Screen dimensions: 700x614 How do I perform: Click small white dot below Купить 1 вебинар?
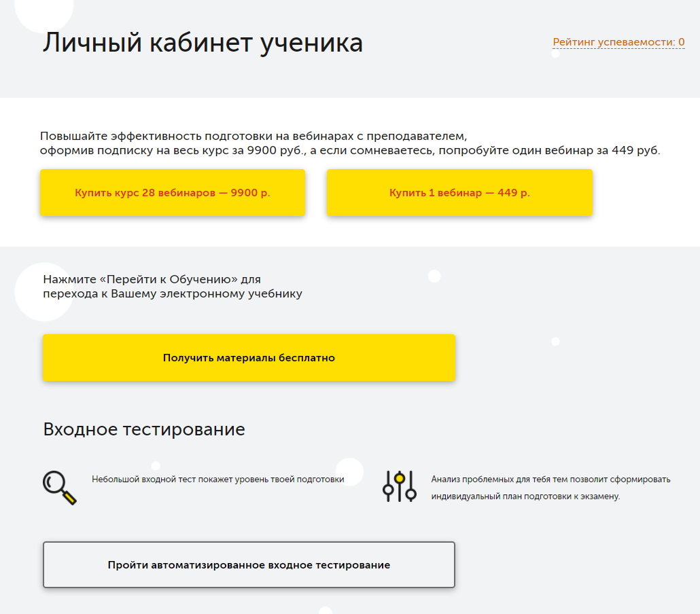click(x=434, y=276)
